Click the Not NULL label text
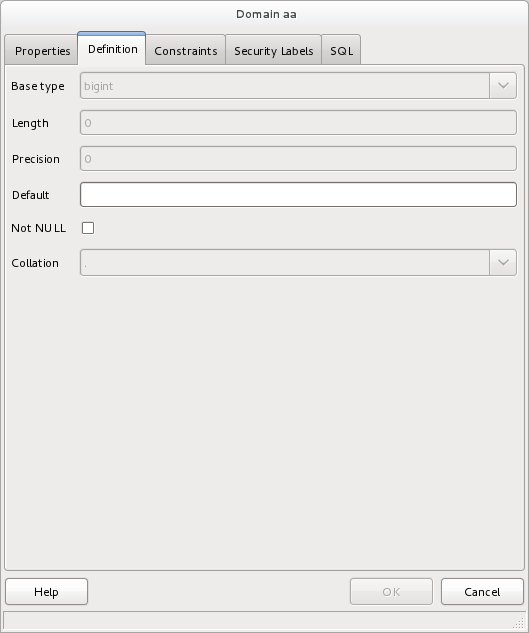The height and width of the screenshot is (633, 529). click(38, 228)
